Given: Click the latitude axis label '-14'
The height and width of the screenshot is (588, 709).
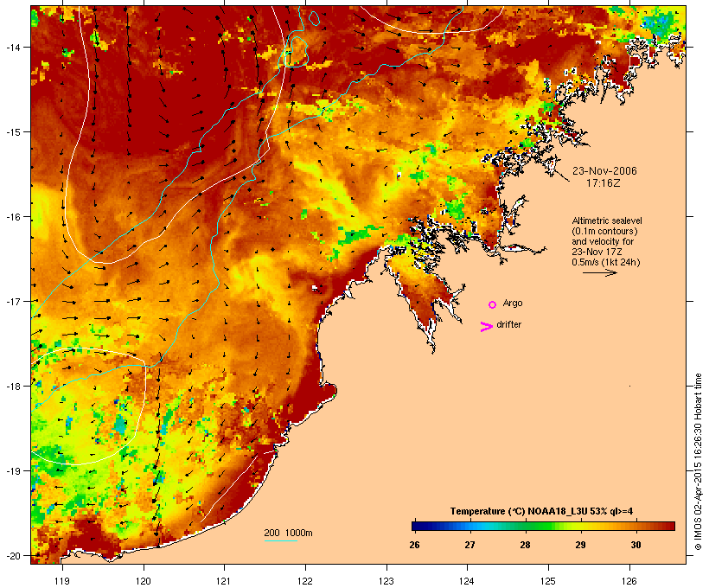Looking at the screenshot, I should pyautogui.click(x=12, y=47).
